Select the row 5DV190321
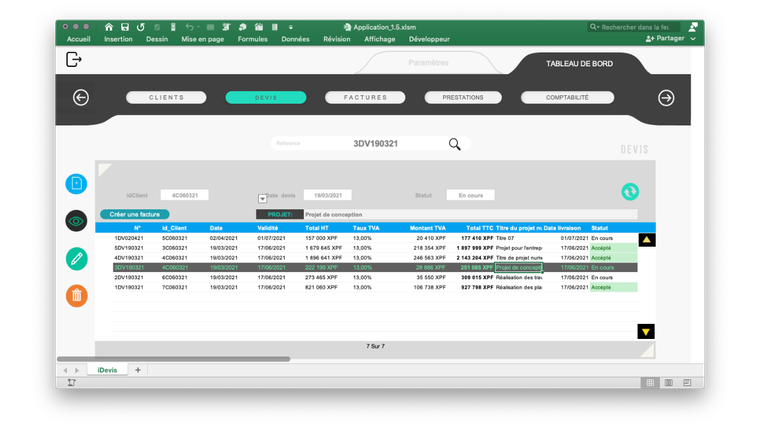 click(375, 248)
